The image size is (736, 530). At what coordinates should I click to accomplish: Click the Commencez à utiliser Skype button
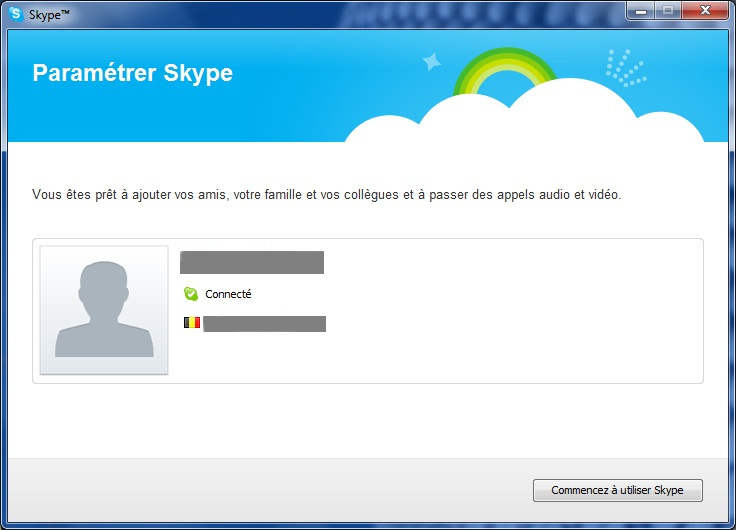coord(618,490)
